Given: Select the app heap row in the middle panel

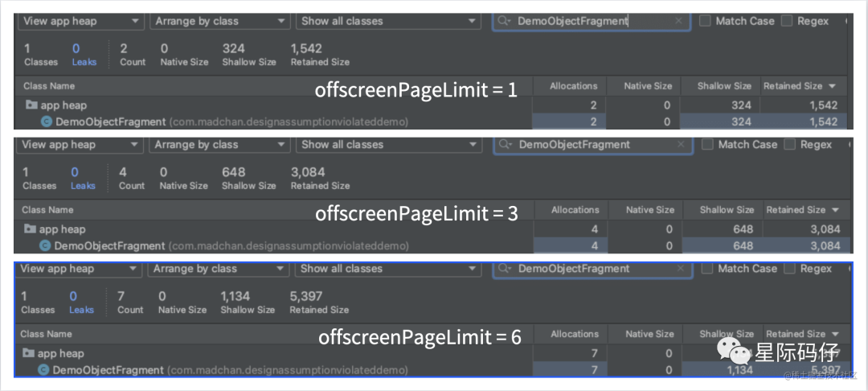Looking at the screenshot, I should (x=433, y=228).
